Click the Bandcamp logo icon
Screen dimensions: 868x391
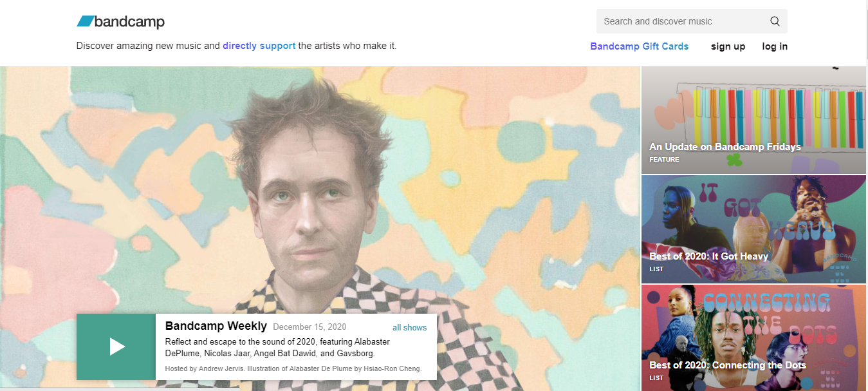pos(86,21)
